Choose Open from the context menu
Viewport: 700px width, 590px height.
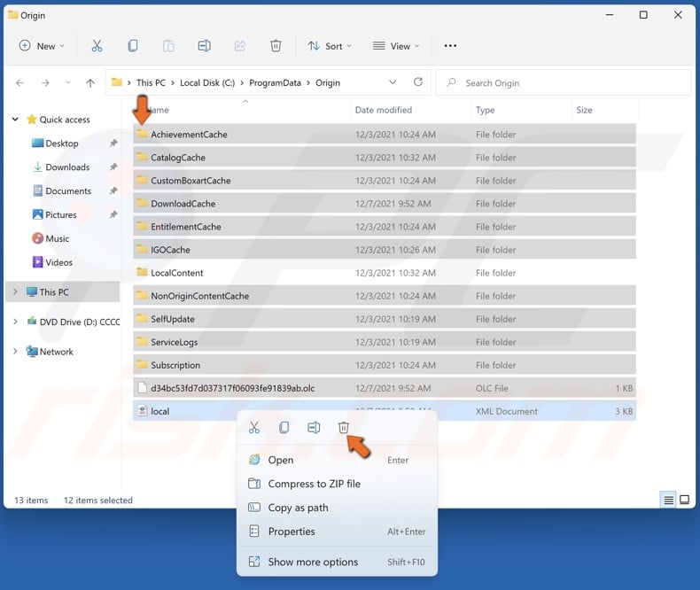337,460
